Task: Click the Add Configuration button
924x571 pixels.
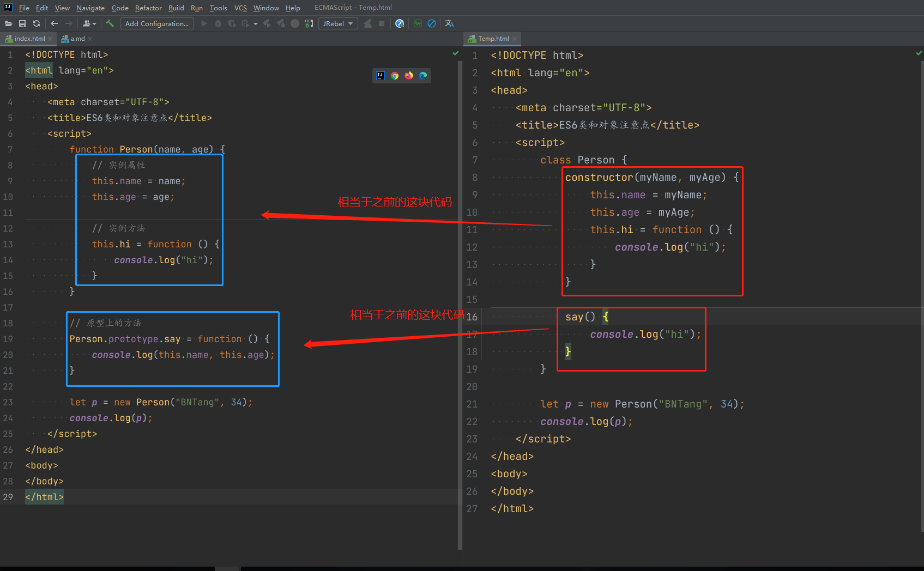Action: pos(157,23)
